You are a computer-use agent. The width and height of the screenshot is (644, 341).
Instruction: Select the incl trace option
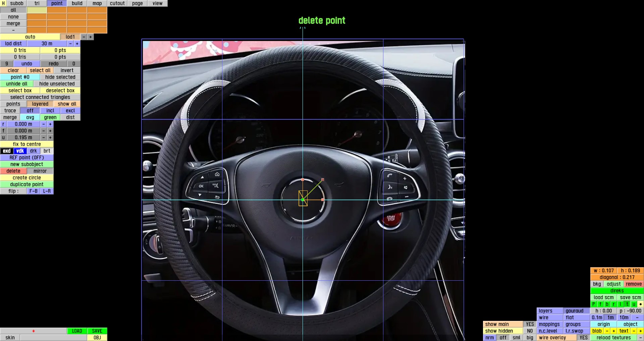pos(50,111)
